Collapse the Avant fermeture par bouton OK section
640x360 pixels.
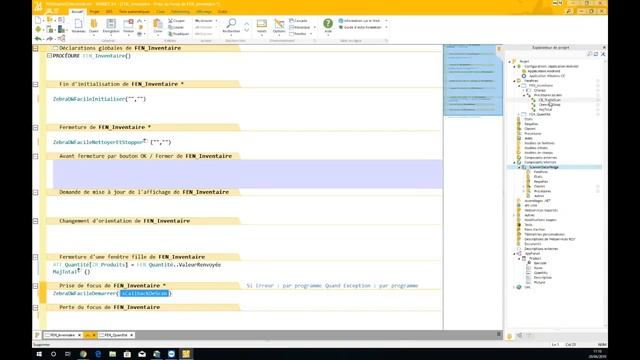(x=36, y=156)
